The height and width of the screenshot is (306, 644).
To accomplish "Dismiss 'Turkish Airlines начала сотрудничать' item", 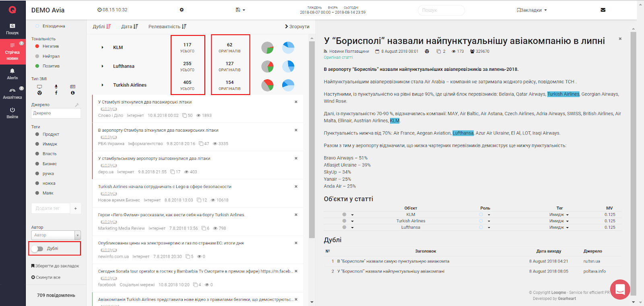I will coord(296,186).
